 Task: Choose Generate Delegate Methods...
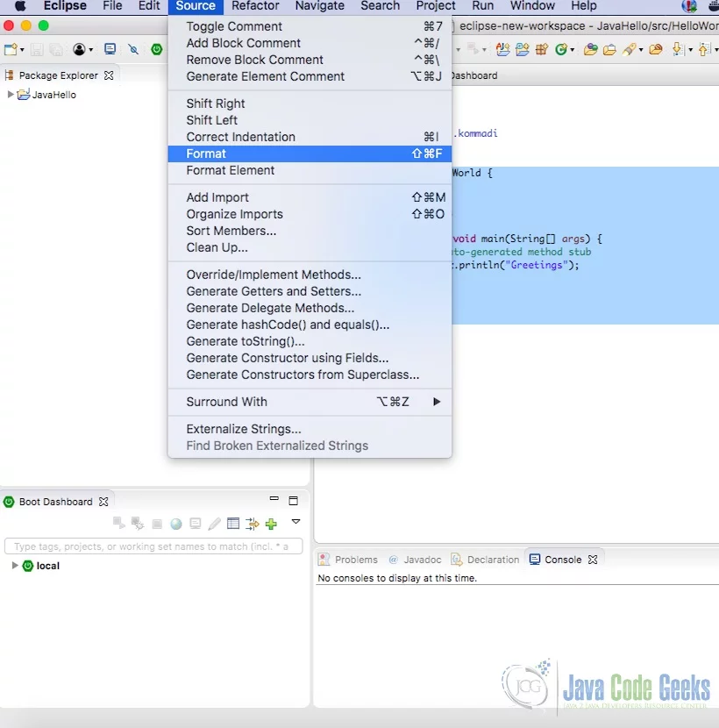(310, 308)
